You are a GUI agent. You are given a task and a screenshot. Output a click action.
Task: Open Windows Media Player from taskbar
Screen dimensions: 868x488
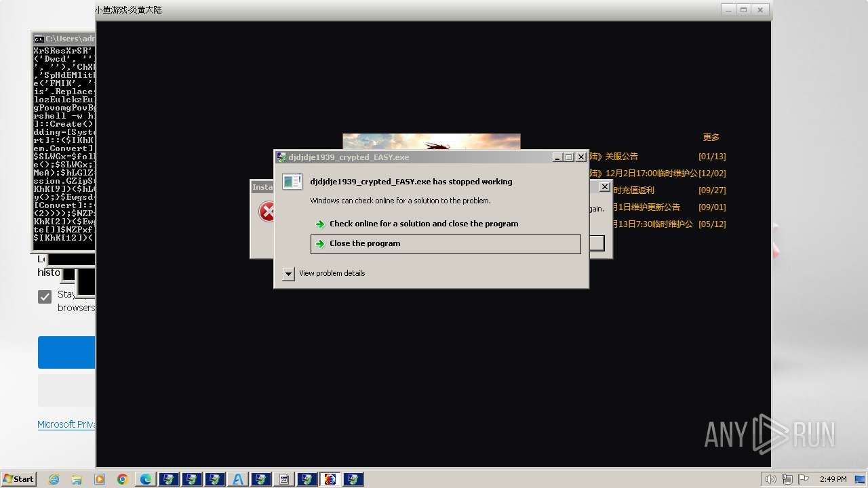click(x=100, y=479)
